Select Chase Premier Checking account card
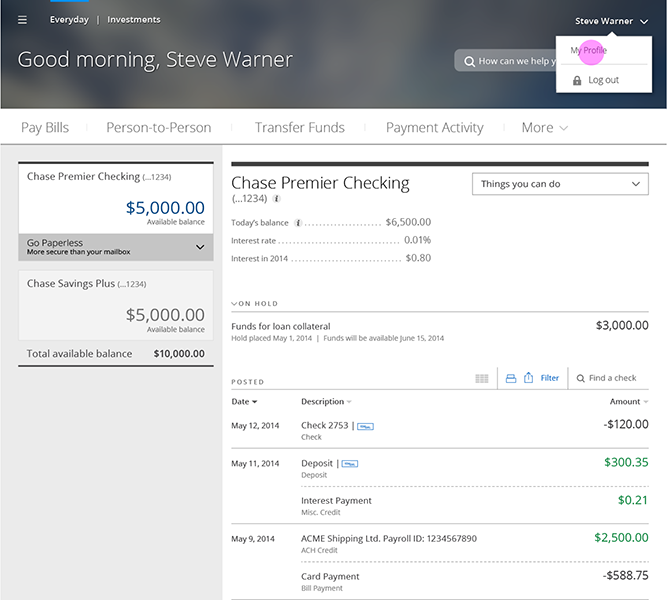 pos(116,198)
